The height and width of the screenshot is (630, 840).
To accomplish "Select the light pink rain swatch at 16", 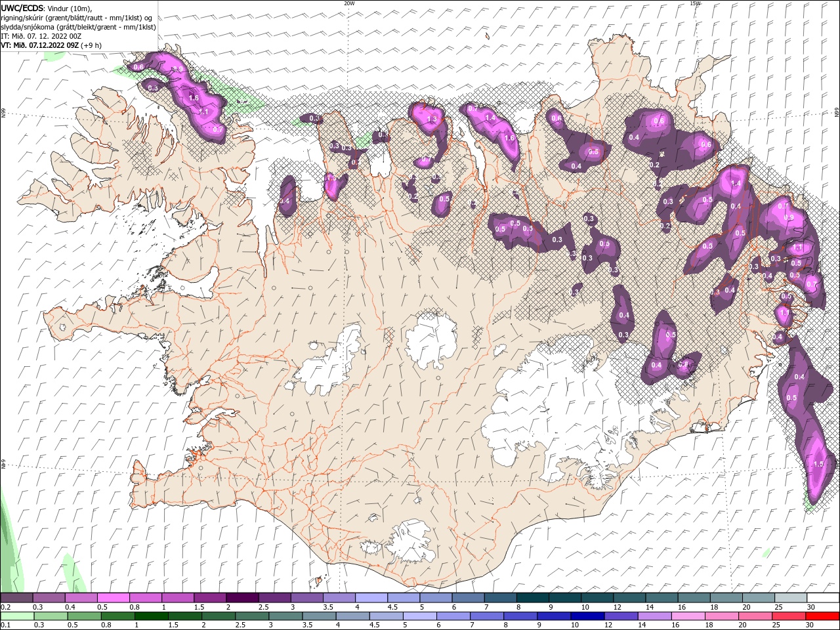I will [x=688, y=616].
